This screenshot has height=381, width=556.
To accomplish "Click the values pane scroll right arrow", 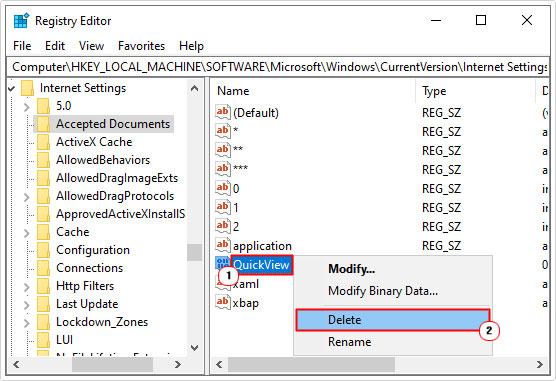I will 540,364.
